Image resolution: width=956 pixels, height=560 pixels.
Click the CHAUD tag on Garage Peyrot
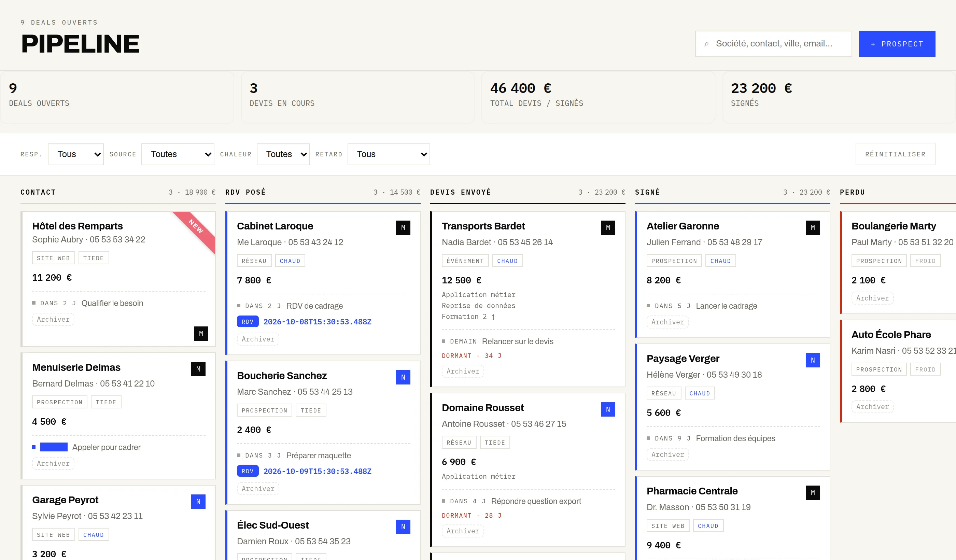(x=93, y=535)
